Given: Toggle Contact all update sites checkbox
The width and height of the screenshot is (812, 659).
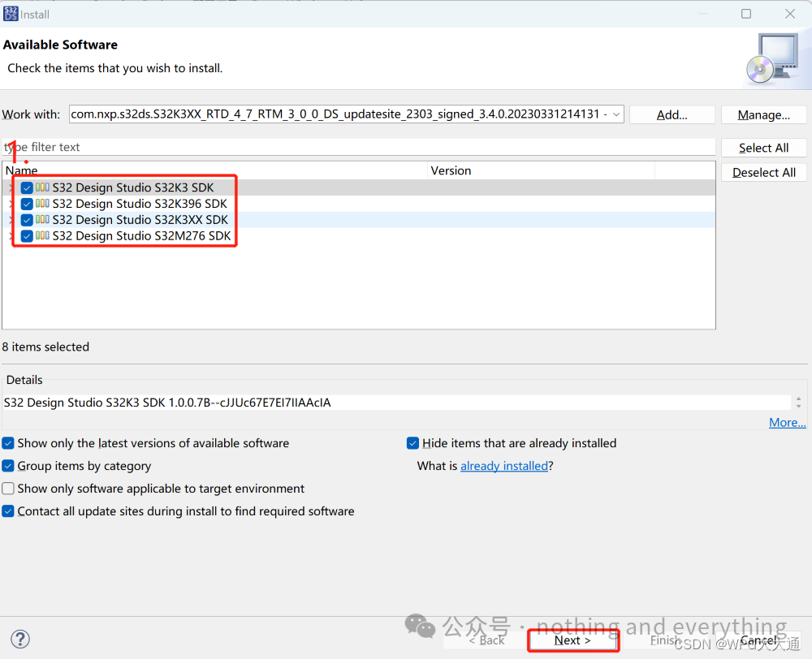Looking at the screenshot, I should (x=8, y=511).
